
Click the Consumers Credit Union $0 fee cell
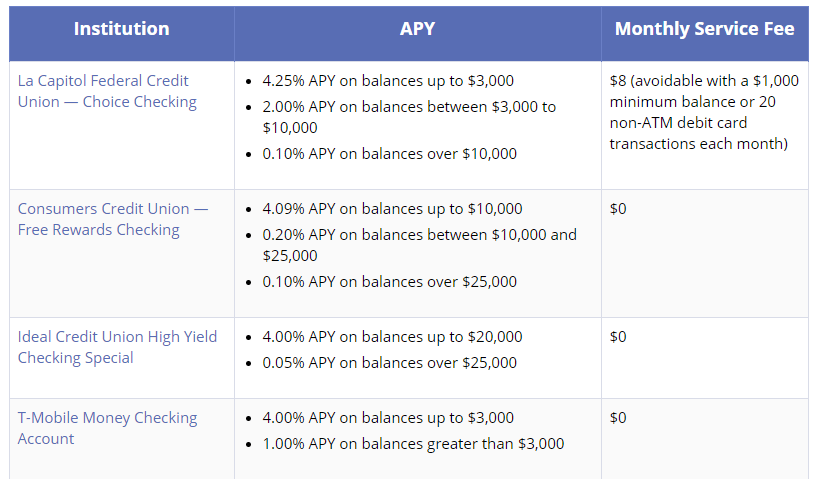[619, 209]
